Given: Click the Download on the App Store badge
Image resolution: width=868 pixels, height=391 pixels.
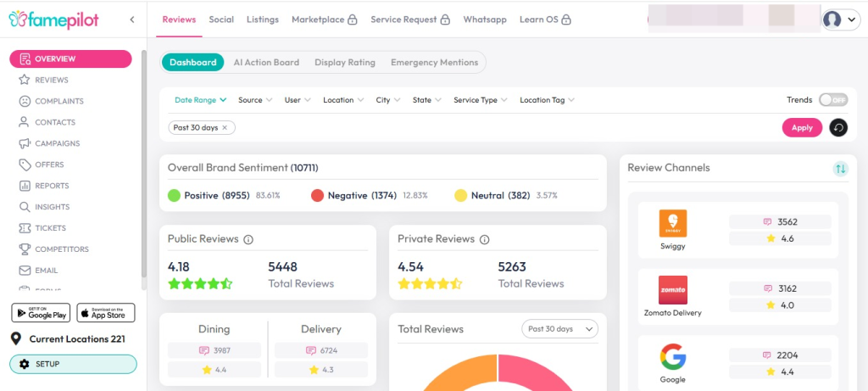Looking at the screenshot, I should tap(106, 313).
